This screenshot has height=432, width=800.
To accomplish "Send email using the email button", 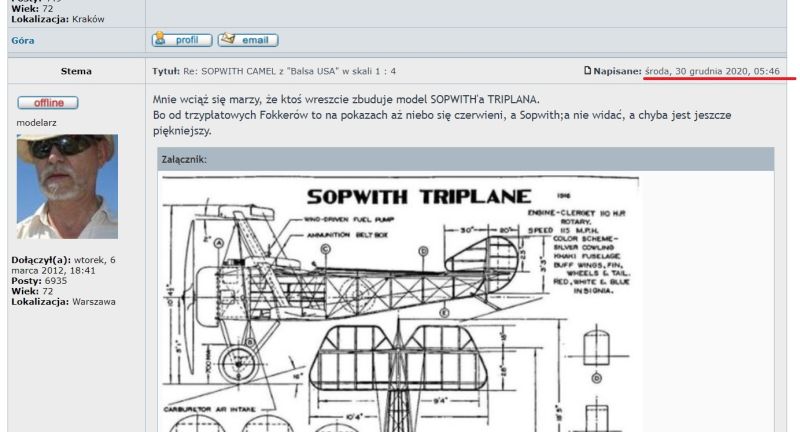I will (248, 40).
